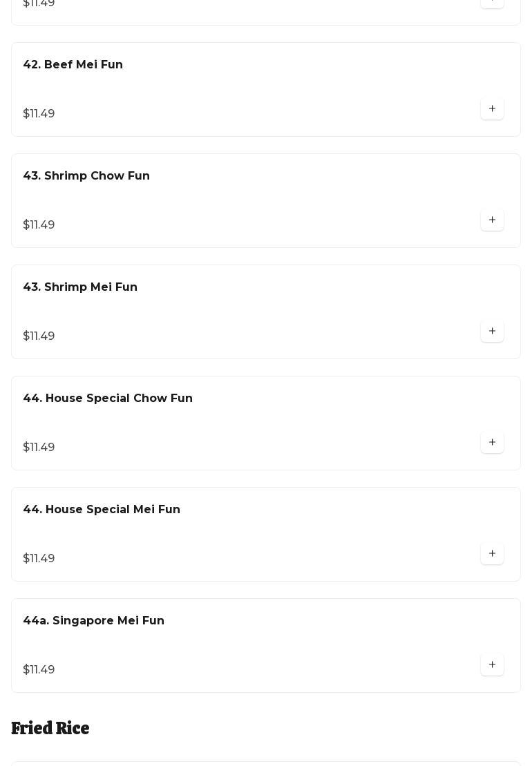Open the 44. House Special Chow Fun title
This screenshot has width=532, height=766.
pos(108,398)
